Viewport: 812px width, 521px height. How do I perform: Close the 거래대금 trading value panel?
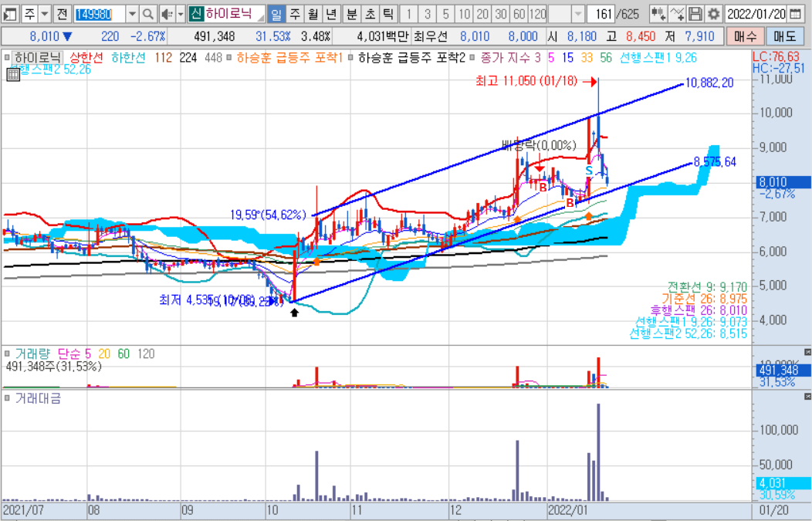(x=807, y=397)
